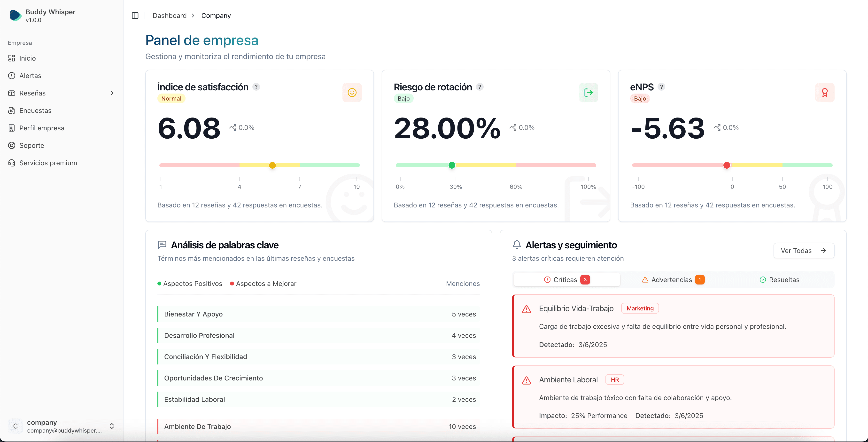Select the Estabilidad Laboral keyword row

point(319,399)
